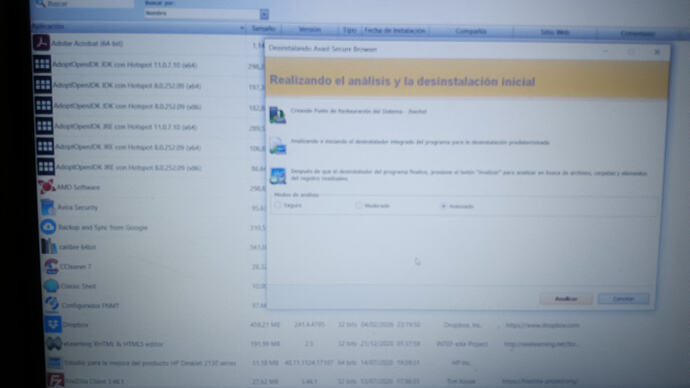690x388 pixels.
Task: Select the AMD Software row text
Action: click(x=78, y=187)
